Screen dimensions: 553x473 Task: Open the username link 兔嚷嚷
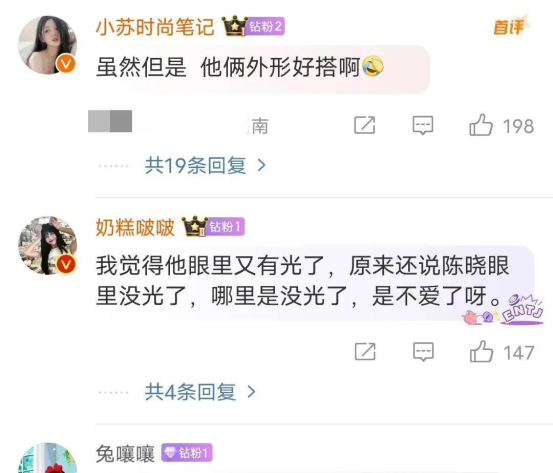click(x=125, y=454)
